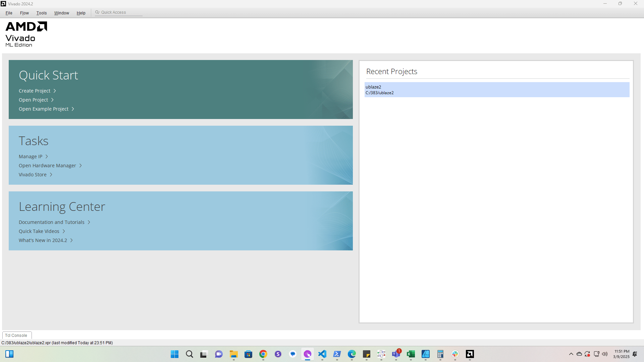Click the chevron next to Documentation and Tutorials
The image size is (644, 362).
pyautogui.click(x=89, y=222)
